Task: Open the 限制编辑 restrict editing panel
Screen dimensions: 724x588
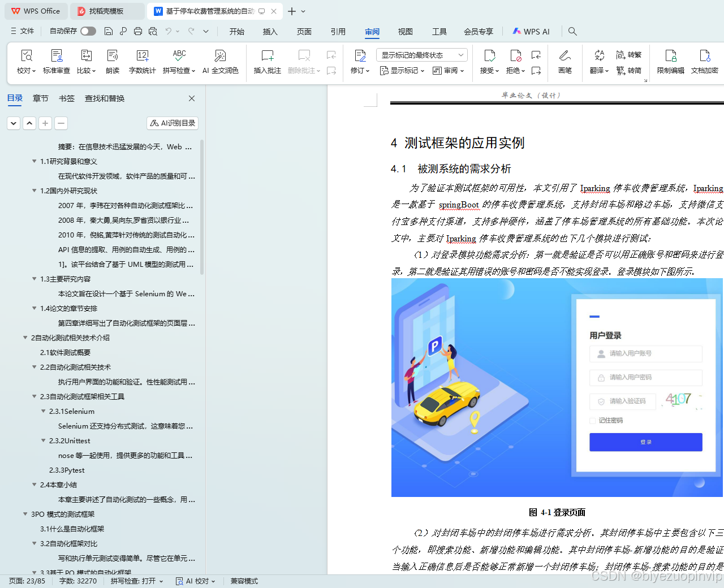Action: [x=670, y=61]
